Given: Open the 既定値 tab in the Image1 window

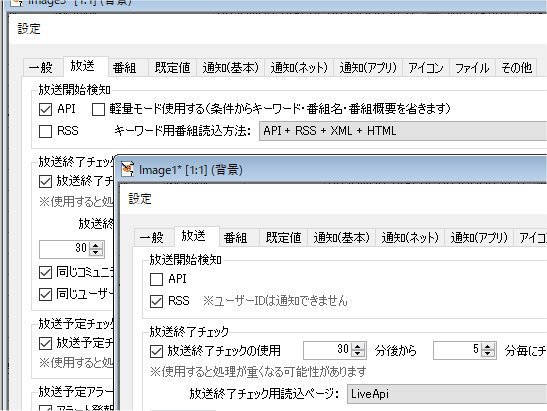Looking at the screenshot, I should click(283, 238).
